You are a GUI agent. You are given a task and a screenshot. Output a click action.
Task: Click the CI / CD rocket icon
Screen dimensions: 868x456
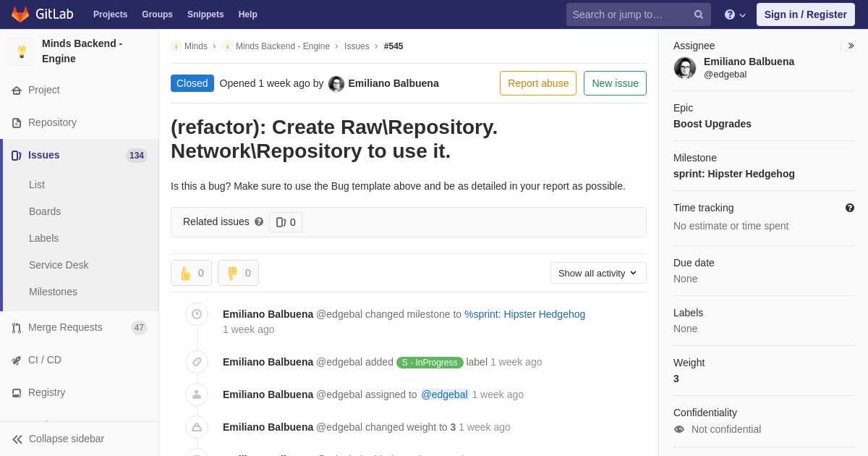coord(17,360)
